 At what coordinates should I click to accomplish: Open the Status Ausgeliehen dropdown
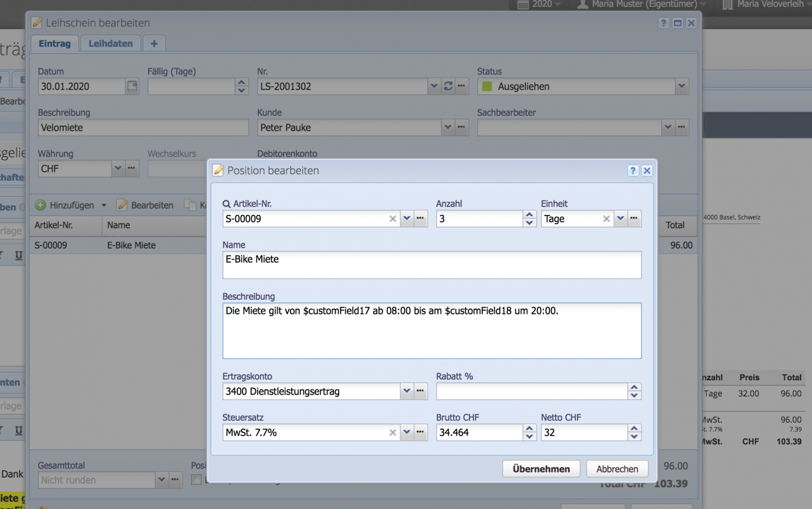pyautogui.click(x=681, y=86)
